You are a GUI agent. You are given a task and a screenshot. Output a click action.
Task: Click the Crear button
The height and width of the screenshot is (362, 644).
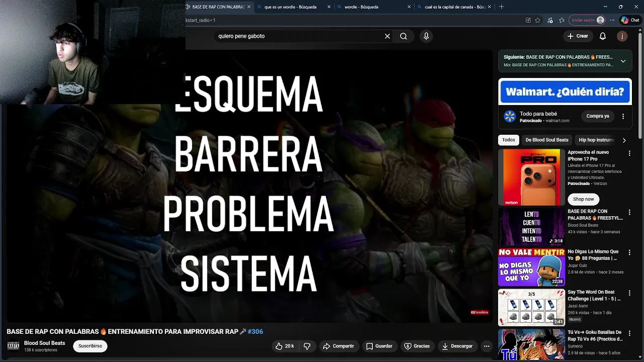(x=578, y=36)
